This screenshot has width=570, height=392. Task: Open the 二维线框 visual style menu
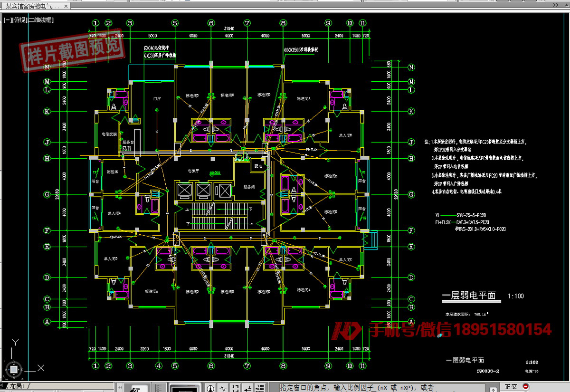[x=41, y=20]
